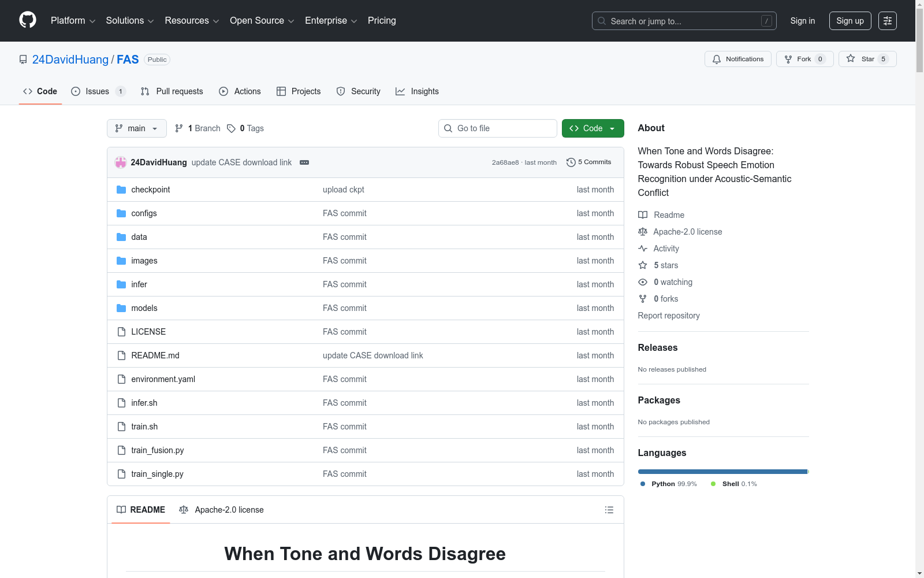Click the commits history clock icon
Screen dimensions: 924x578
(571, 162)
